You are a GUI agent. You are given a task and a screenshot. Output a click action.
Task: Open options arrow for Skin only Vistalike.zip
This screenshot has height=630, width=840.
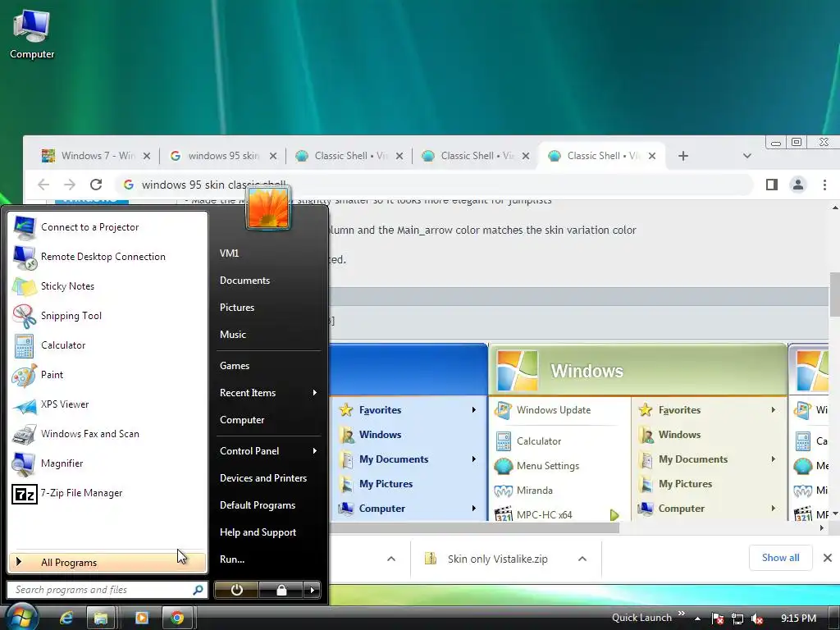tap(582, 559)
